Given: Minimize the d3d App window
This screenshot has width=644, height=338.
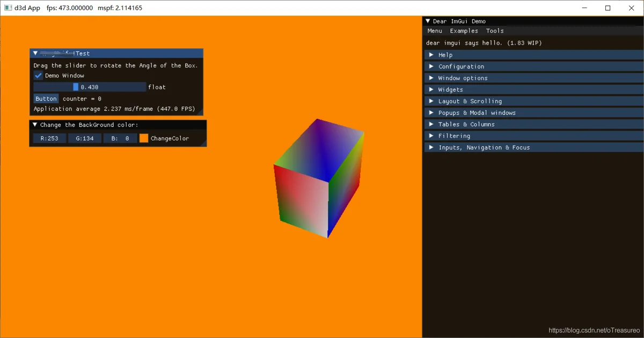Looking at the screenshot, I should coord(583,8).
